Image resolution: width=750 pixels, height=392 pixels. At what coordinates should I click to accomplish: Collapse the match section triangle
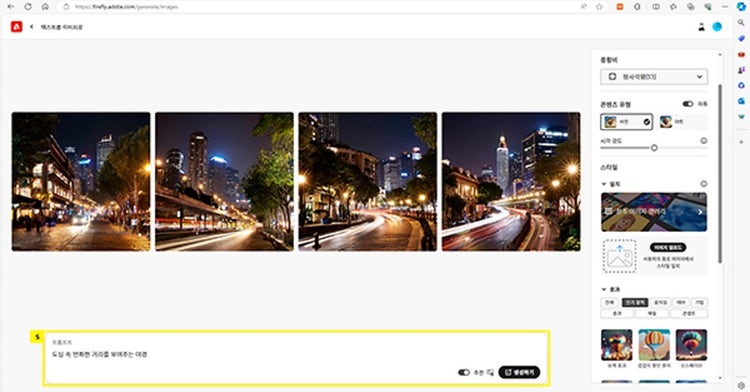tap(604, 184)
